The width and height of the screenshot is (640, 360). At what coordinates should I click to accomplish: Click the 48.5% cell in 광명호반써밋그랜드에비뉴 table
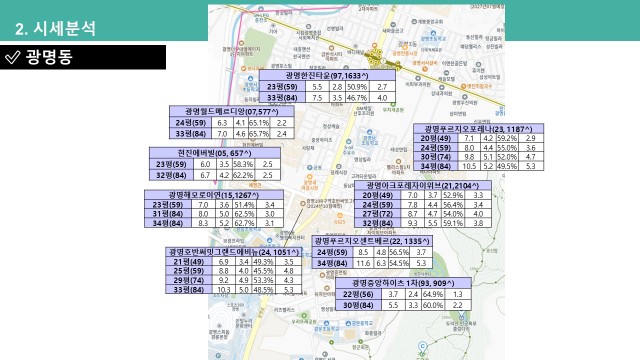(x=263, y=289)
